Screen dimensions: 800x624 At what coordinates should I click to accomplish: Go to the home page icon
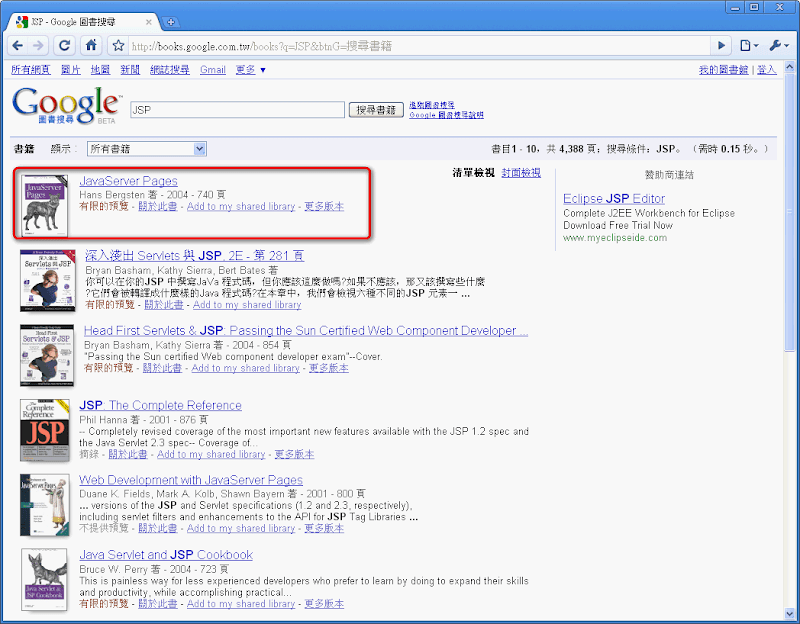pyautogui.click(x=91, y=45)
